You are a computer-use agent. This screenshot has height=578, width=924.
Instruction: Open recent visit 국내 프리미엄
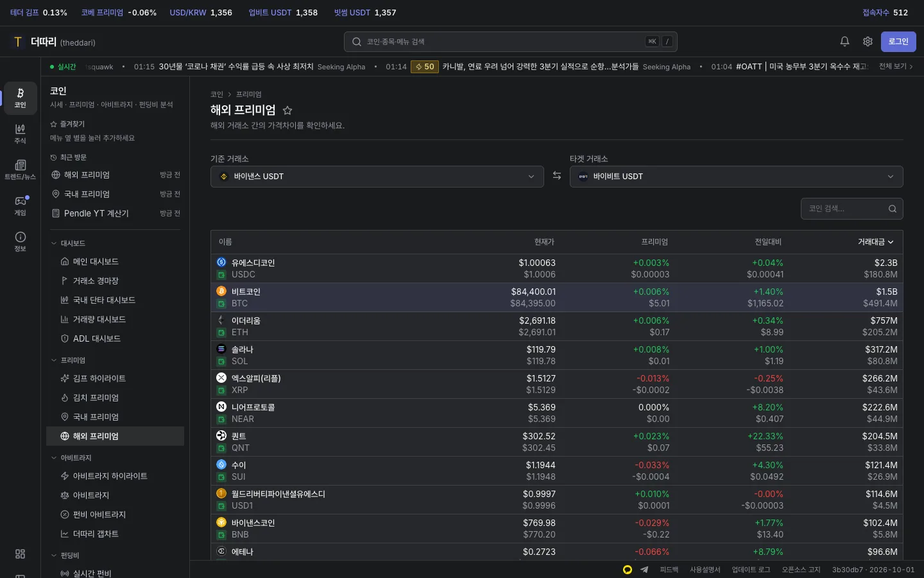pos(116,194)
